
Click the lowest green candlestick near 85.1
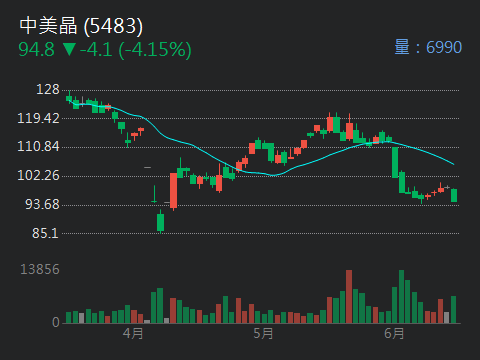click(x=161, y=222)
